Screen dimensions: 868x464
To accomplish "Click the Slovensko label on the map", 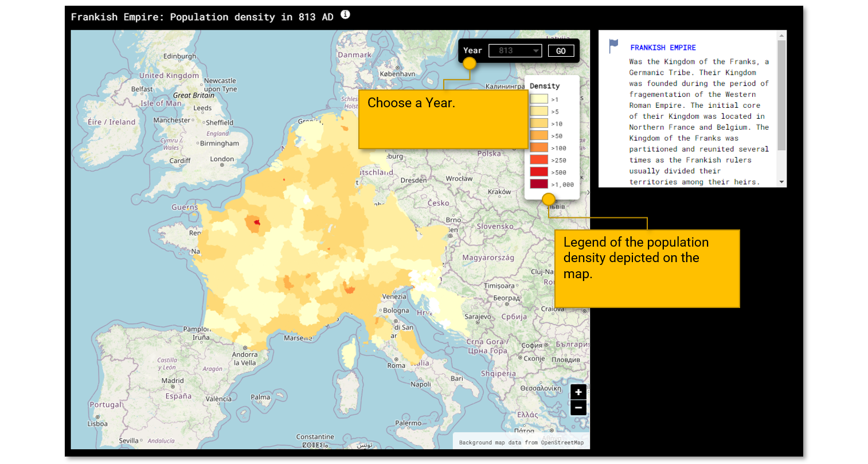I will 495,226.
